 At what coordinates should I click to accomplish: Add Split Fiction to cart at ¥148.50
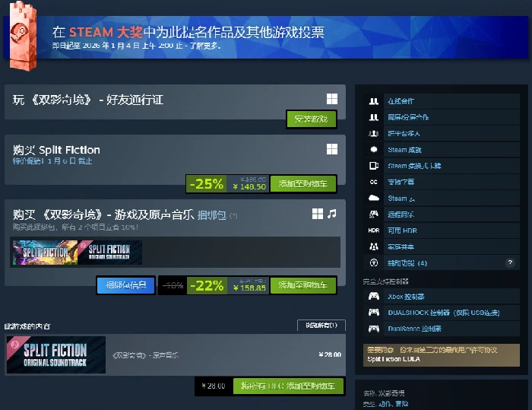click(303, 184)
